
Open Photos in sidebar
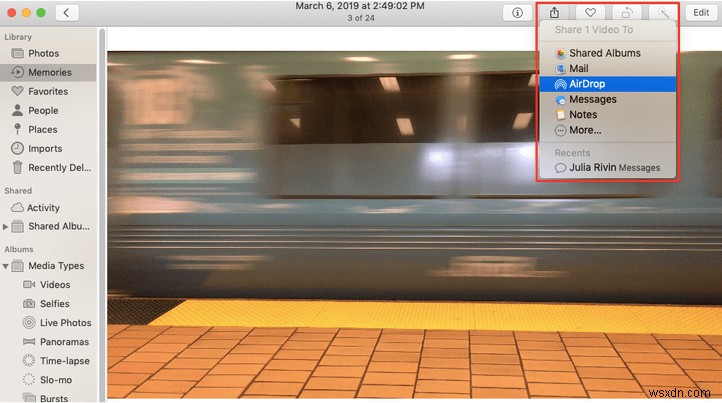[x=48, y=53]
